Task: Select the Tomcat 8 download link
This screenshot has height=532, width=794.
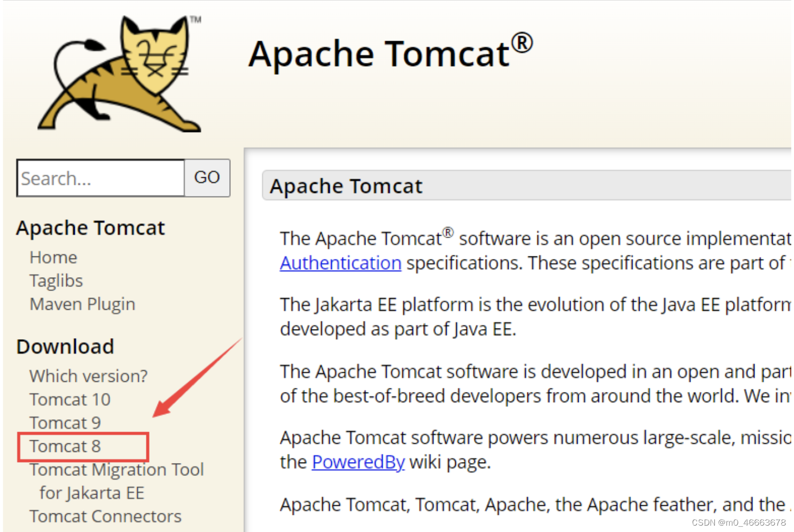Action: point(65,447)
